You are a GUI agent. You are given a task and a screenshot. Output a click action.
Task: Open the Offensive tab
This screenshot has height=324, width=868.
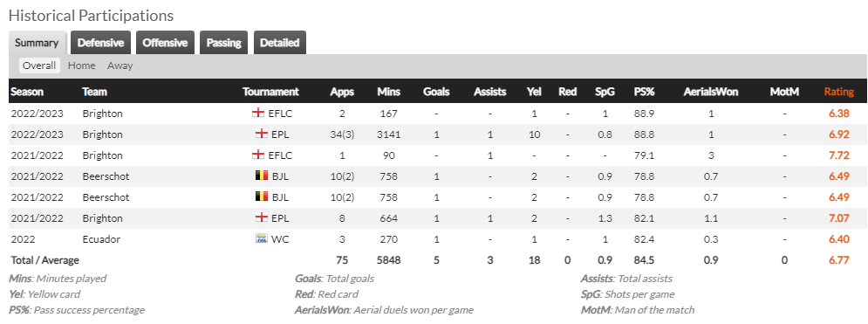pos(165,43)
